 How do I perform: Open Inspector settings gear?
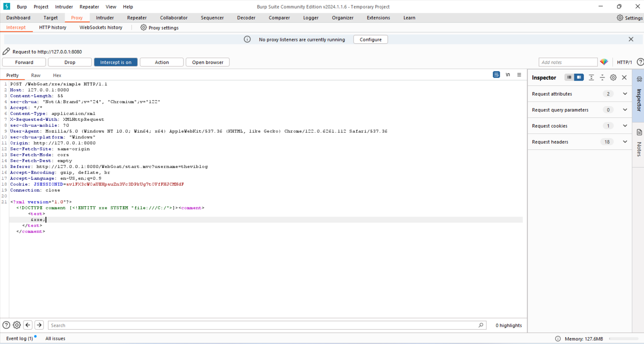pyautogui.click(x=613, y=77)
